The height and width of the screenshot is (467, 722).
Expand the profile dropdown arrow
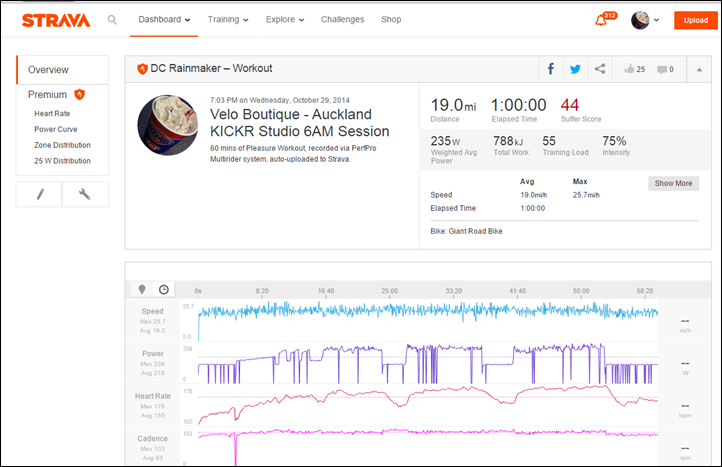tap(657, 20)
